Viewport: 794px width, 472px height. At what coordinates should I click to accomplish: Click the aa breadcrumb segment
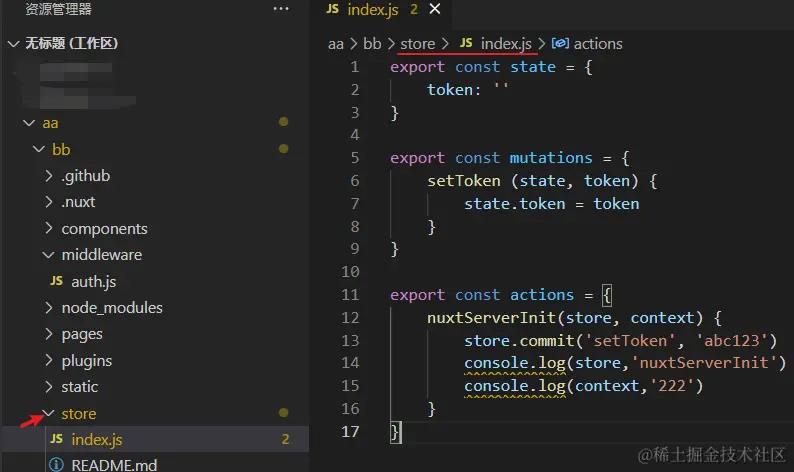tap(335, 44)
